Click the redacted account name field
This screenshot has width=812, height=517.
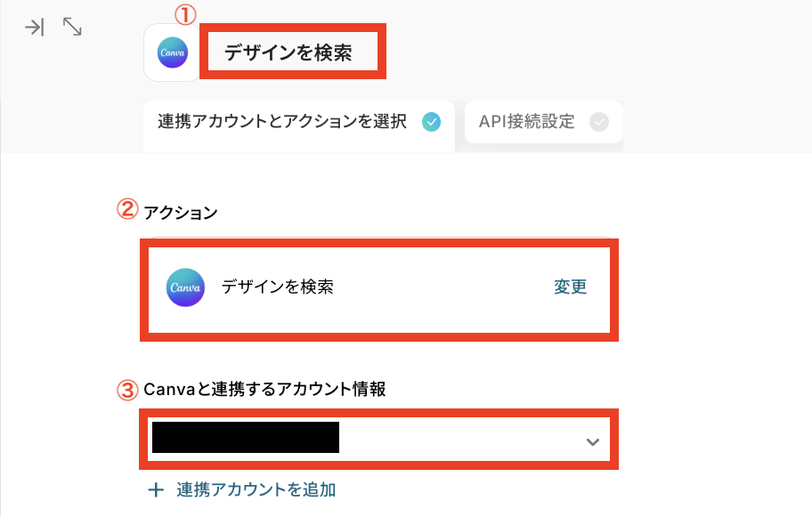click(x=246, y=439)
